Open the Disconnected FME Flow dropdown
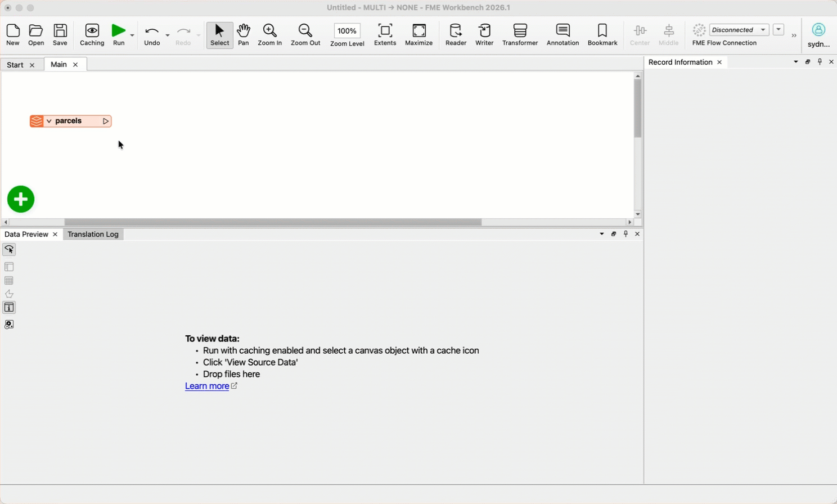The height and width of the screenshot is (504, 837). (x=739, y=30)
